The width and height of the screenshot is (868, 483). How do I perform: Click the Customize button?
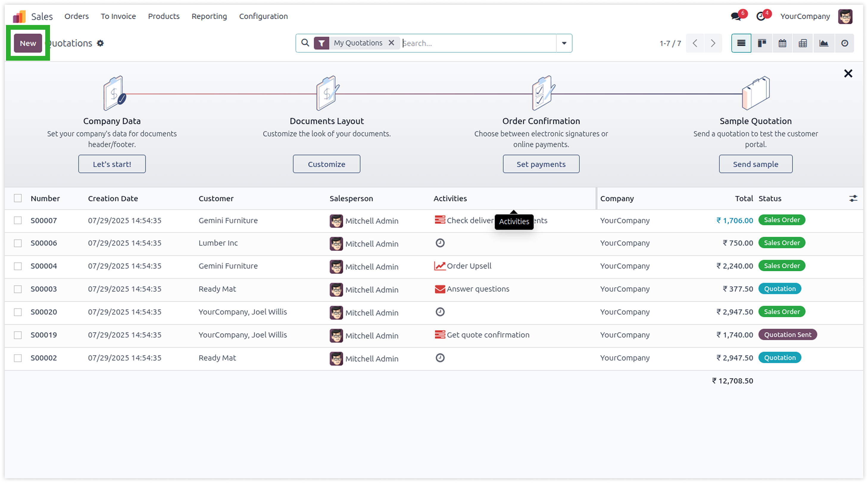(326, 164)
